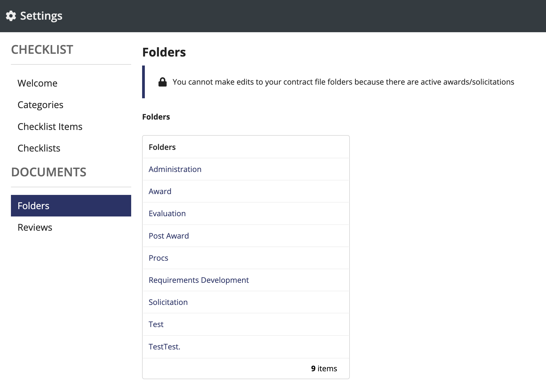Click the DOCUMENTS section heading
The width and height of the screenshot is (546, 392).
pyautogui.click(x=49, y=172)
